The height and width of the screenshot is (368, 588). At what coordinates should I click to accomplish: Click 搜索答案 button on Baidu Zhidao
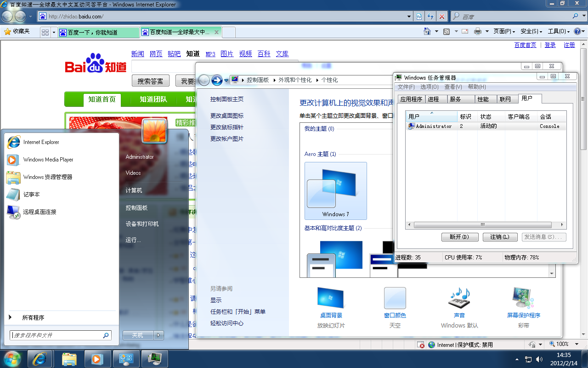point(151,81)
